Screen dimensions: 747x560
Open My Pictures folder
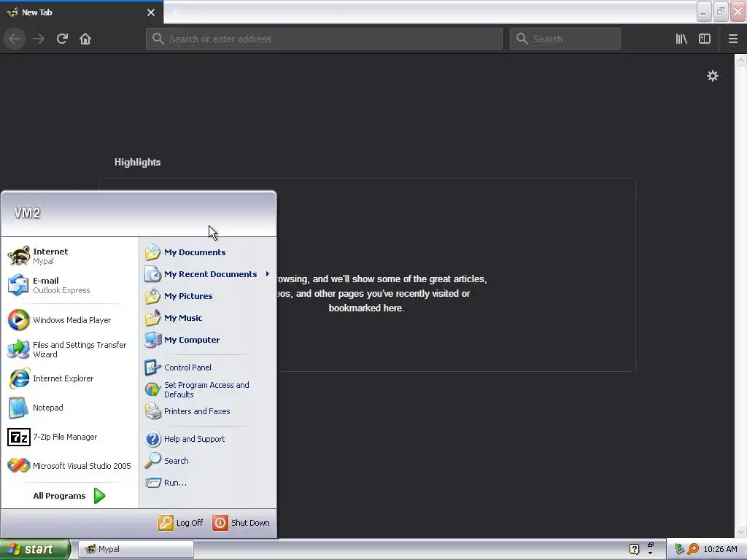coord(208,296)
